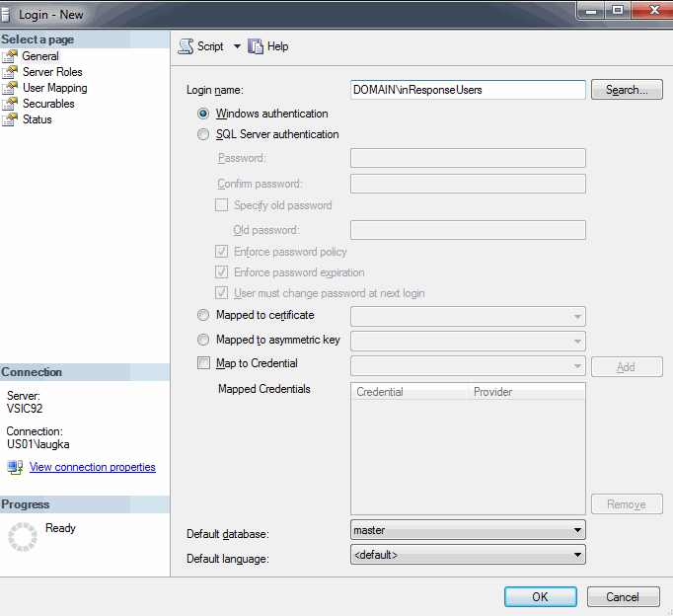Click the Search... button
This screenshot has height=616, width=673.
[627, 90]
